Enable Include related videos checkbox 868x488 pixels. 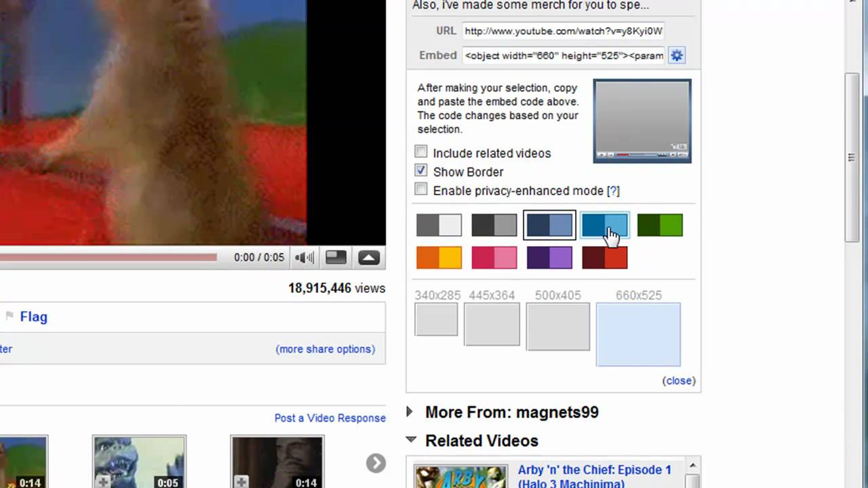pyautogui.click(x=421, y=152)
